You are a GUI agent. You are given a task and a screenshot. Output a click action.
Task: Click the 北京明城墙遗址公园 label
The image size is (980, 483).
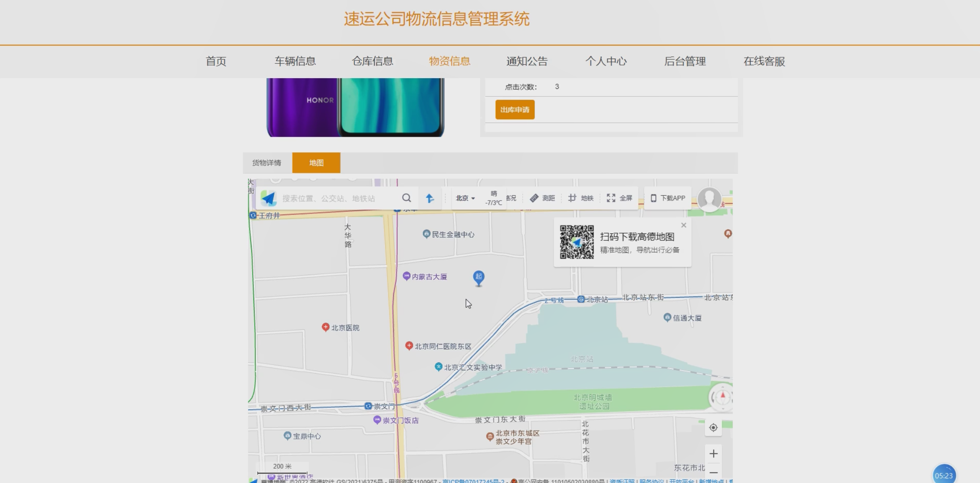tap(593, 402)
